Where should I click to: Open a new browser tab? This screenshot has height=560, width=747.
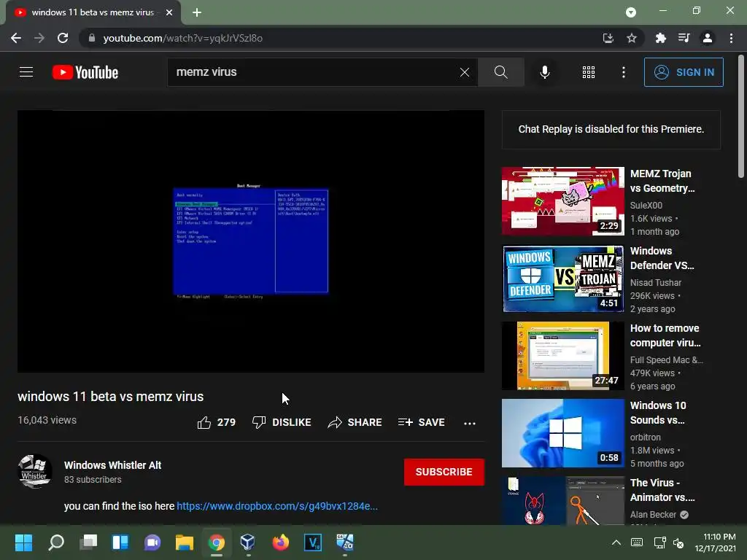point(197,12)
